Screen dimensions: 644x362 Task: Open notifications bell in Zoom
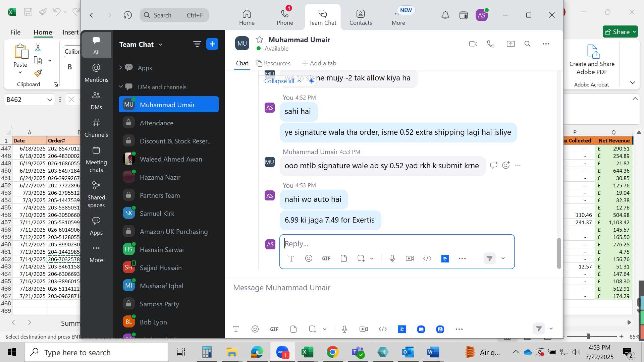point(445,15)
